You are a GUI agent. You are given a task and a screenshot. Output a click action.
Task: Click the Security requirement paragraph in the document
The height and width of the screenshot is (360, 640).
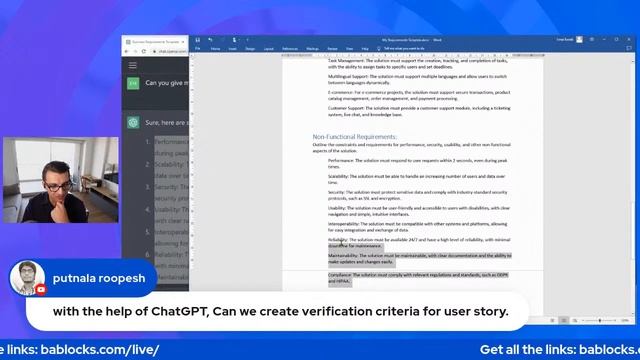coord(418,195)
